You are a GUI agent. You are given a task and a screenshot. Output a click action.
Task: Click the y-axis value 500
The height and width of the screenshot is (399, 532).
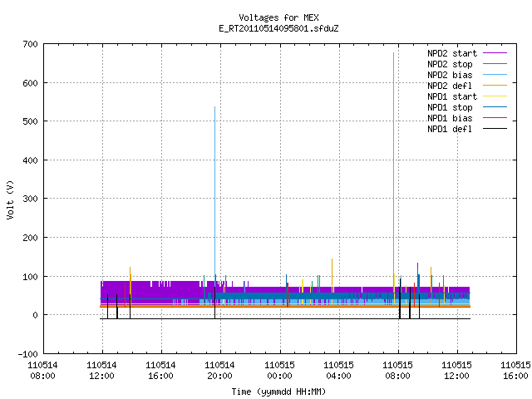(x=30, y=122)
